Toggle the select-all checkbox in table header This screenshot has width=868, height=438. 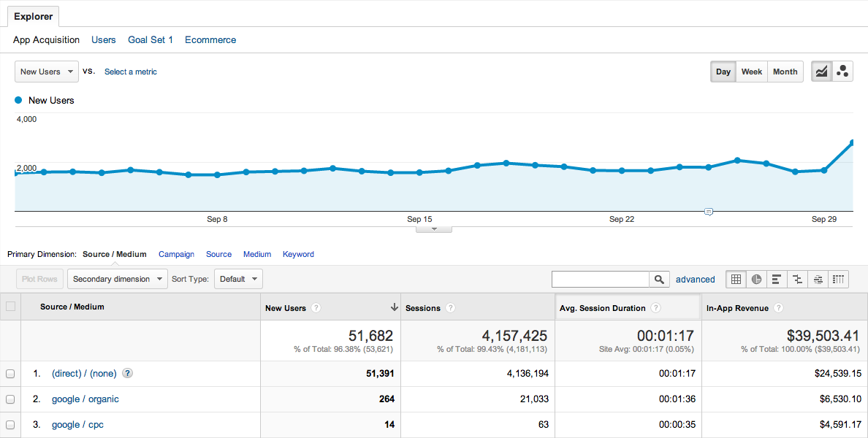[10, 307]
